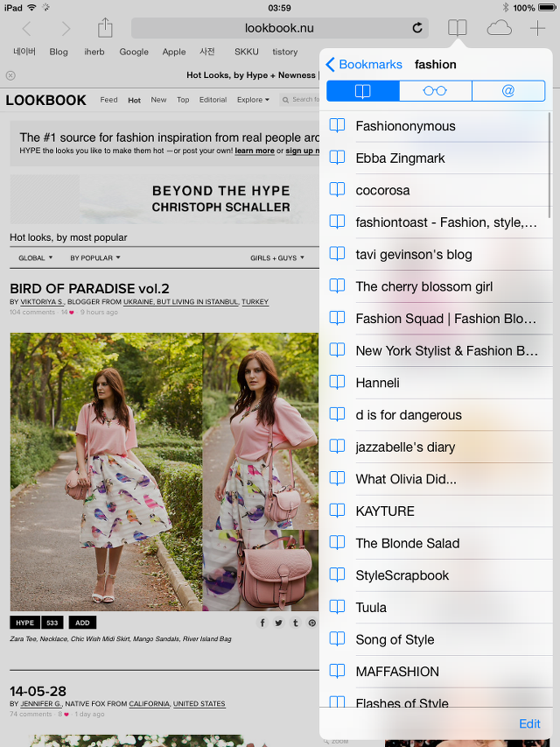Tap the book icon beside Tuula
The image size is (560, 747).
tap(337, 607)
